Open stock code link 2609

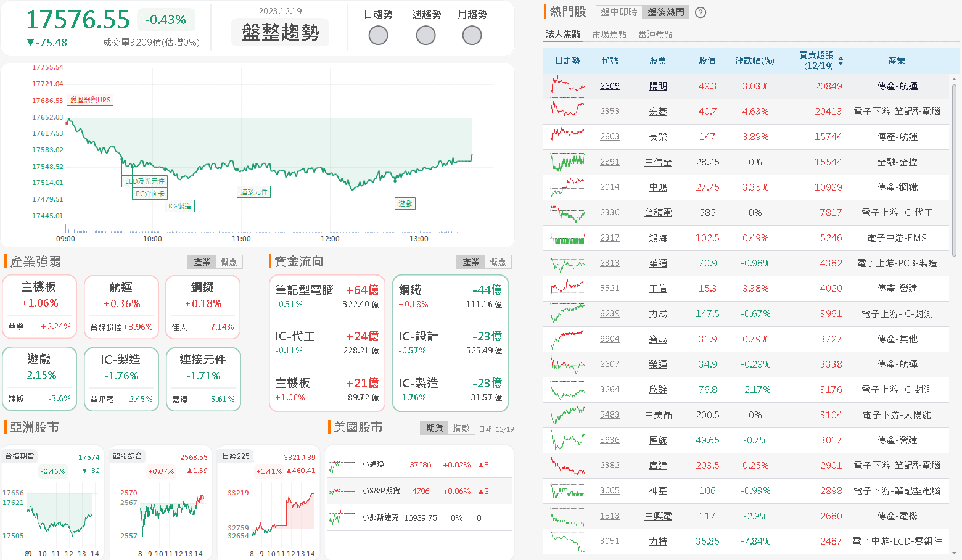coord(610,86)
